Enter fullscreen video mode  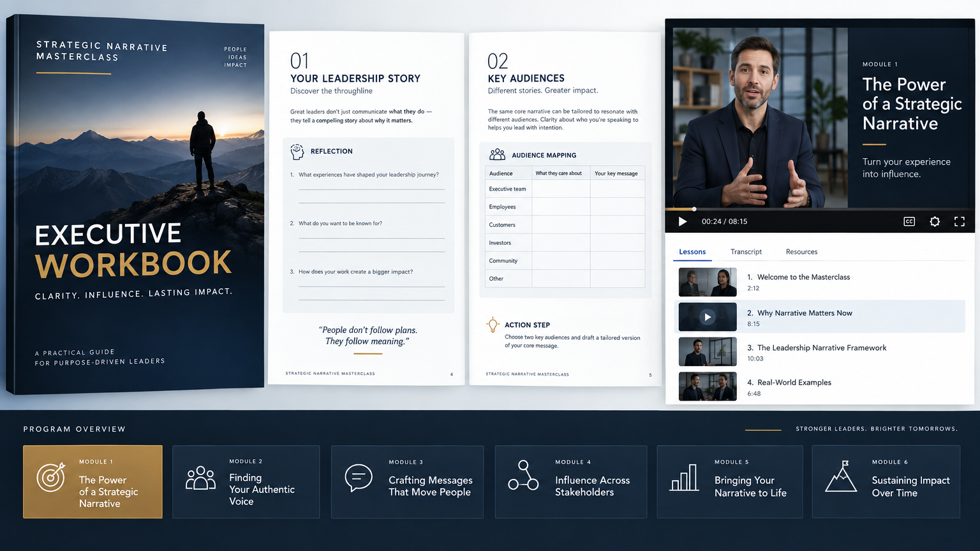point(959,221)
